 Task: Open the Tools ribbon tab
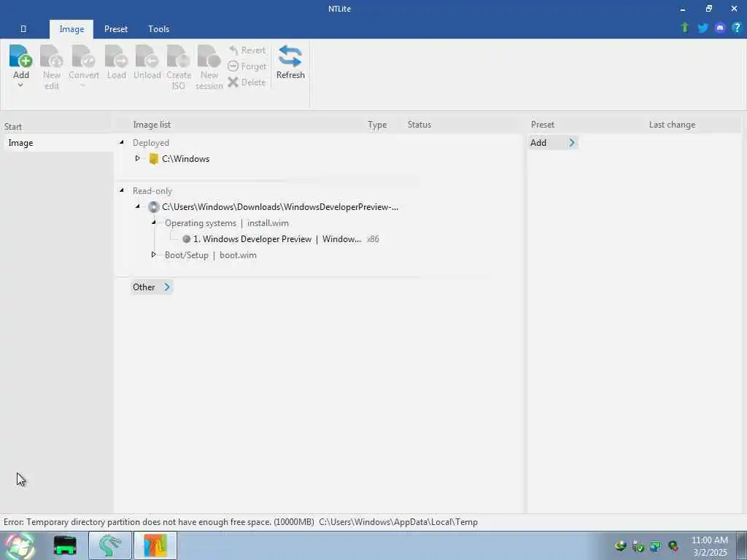click(158, 29)
